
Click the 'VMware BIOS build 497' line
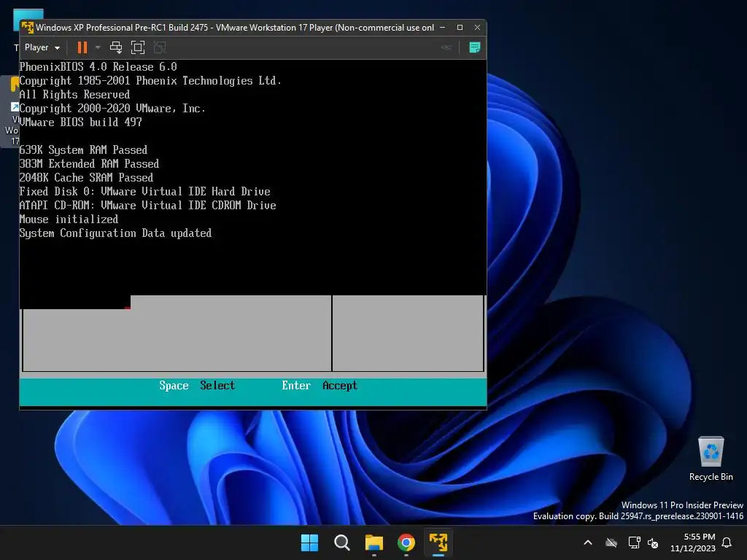tap(81, 122)
